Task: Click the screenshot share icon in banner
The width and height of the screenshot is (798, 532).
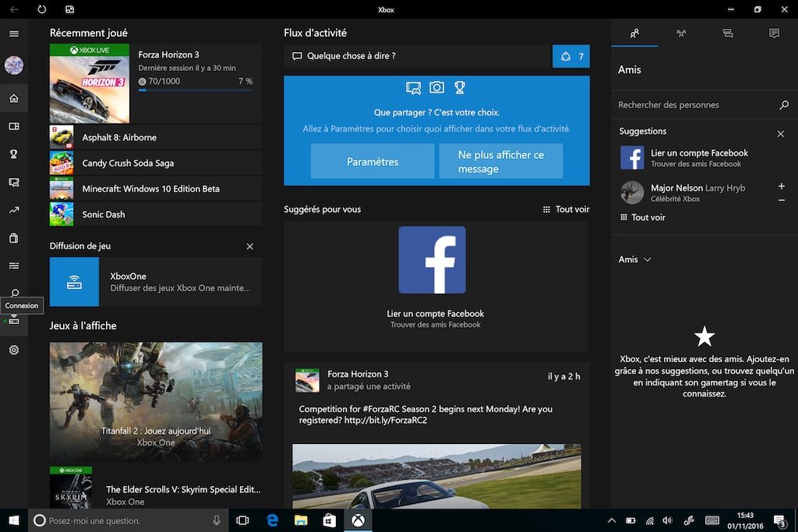Action: coord(413,87)
